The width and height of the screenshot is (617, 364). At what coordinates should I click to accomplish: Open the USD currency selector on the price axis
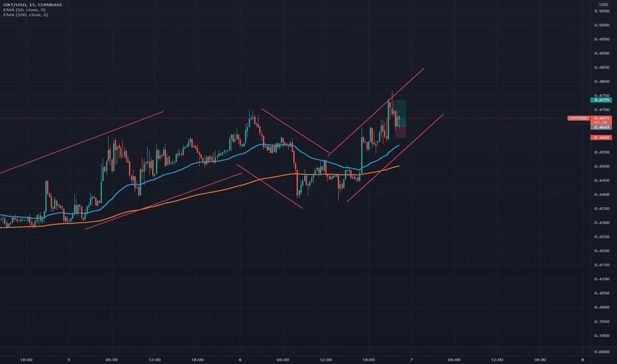click(x=603, y=5)
